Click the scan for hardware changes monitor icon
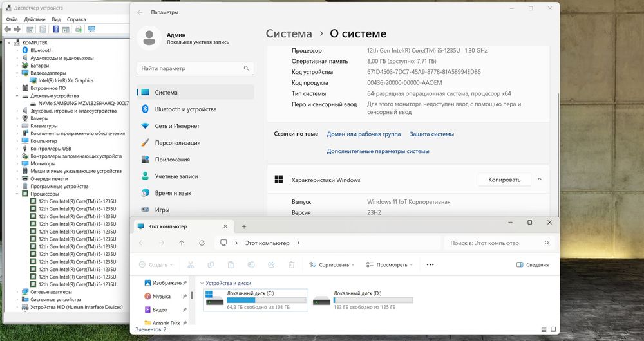This screenshot has height=341, width=644. click(91, 29)
